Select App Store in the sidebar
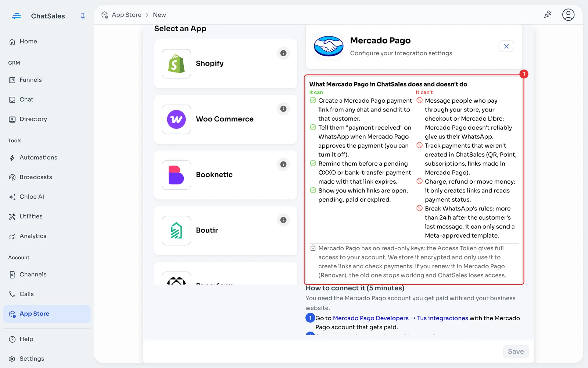588x368 pixels. [47, 314]
